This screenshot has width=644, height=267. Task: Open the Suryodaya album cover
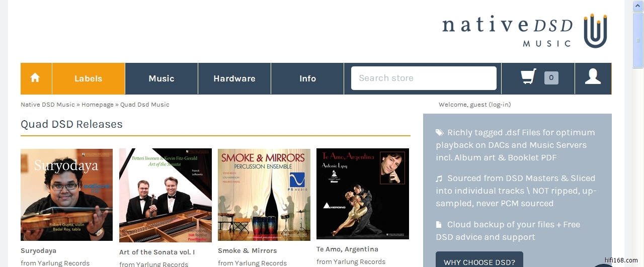pyautogui.click(x=66, y=195)
